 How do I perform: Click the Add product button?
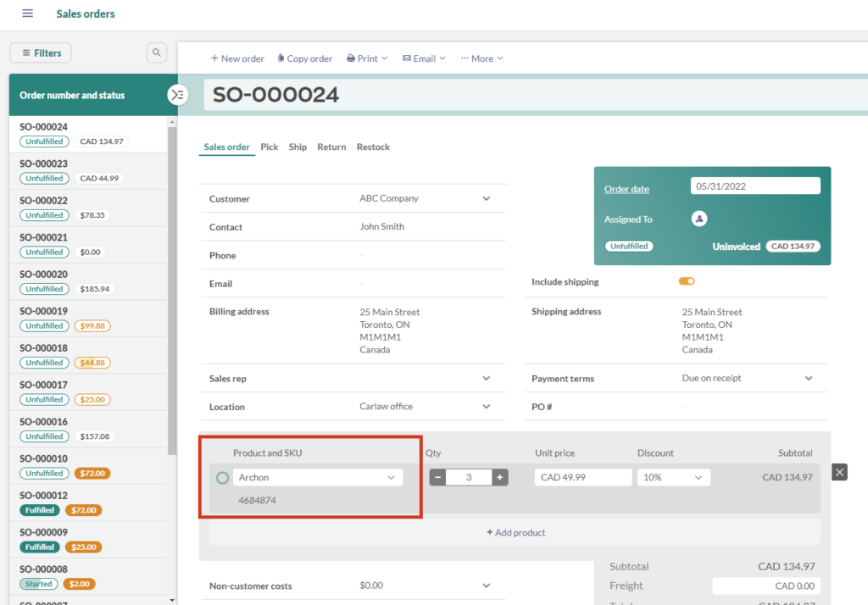tap(516, 532)
